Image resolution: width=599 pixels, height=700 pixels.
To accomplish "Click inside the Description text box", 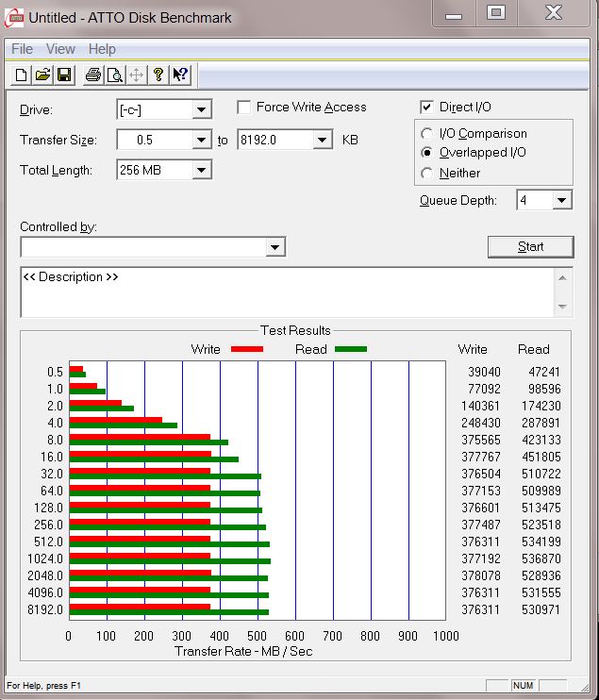I will click(x=287, y=292).
